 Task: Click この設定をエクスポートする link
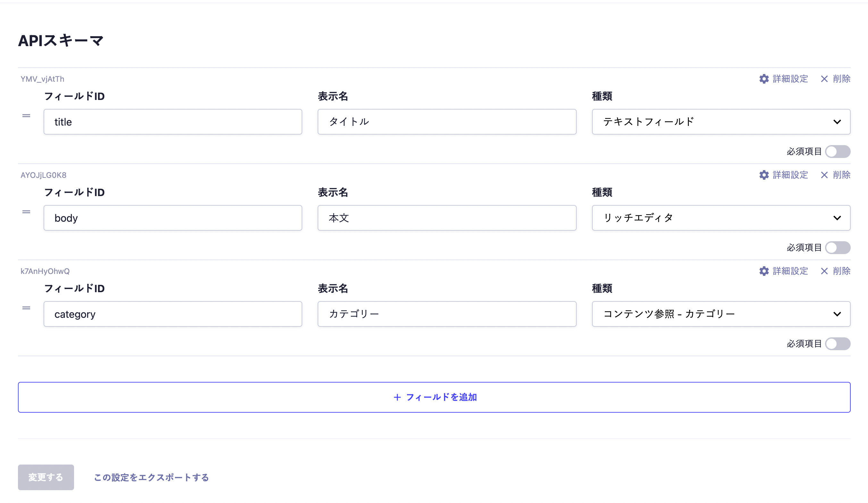click(151, 477)
